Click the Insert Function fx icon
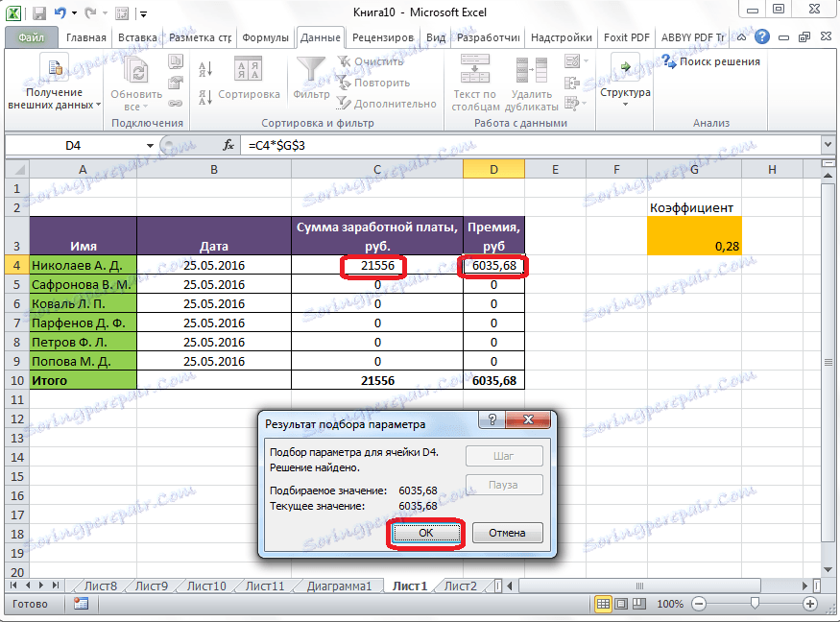840x622 pixels. [x=228, y=145]
